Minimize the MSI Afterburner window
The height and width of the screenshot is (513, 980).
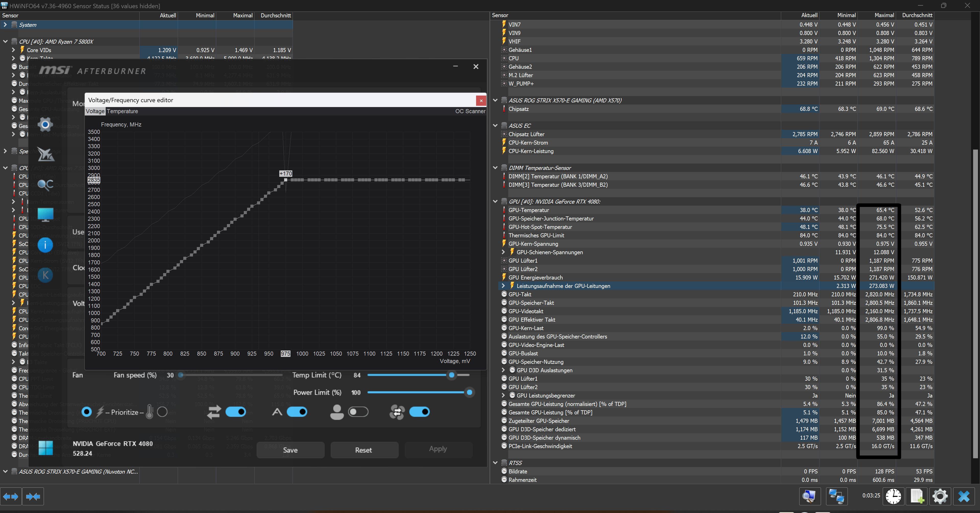point(455,66)
